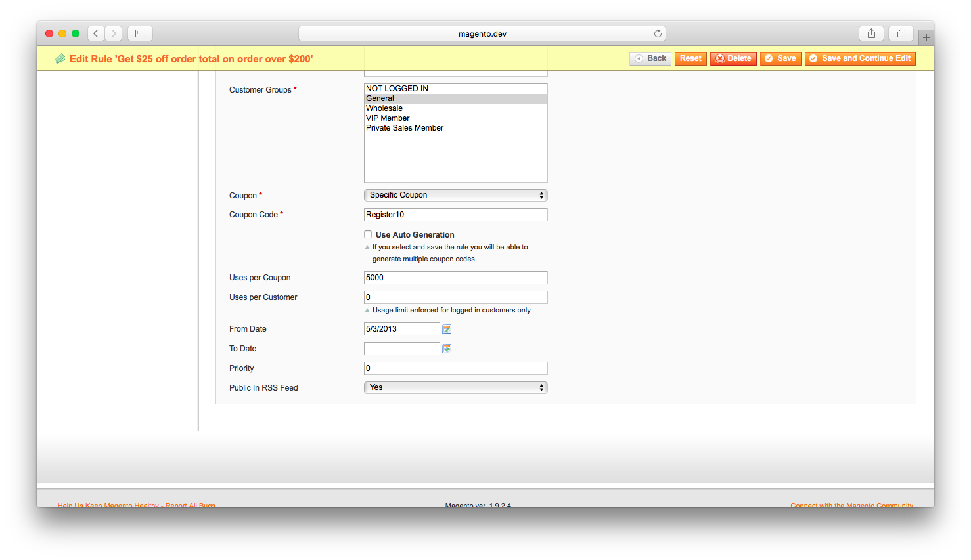This screenshot has height=560, width=971.
Task: Open a new tab with plus icon
Action: click(926, 37)
